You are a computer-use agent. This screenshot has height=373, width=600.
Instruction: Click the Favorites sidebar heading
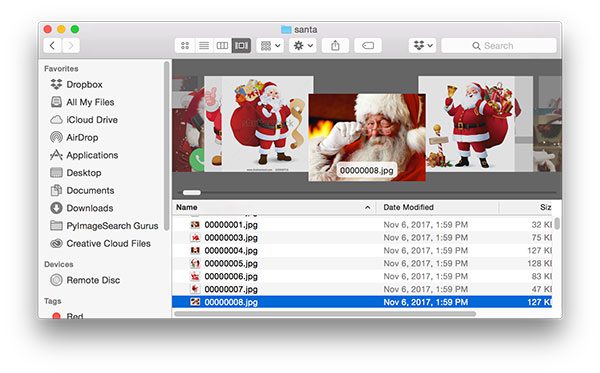click(61, 68)
